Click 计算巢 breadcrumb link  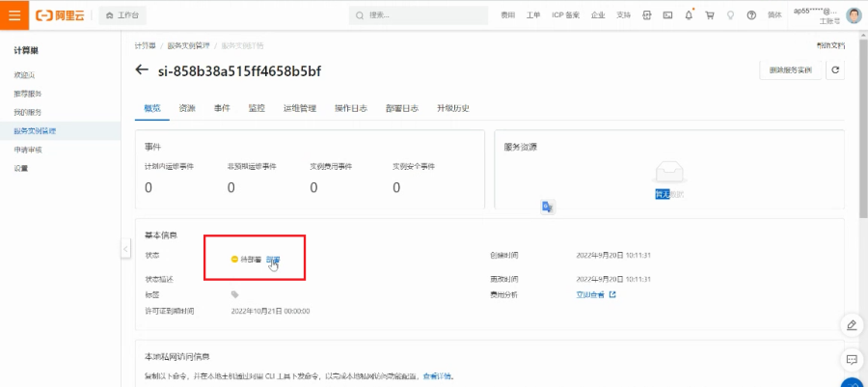145,45
